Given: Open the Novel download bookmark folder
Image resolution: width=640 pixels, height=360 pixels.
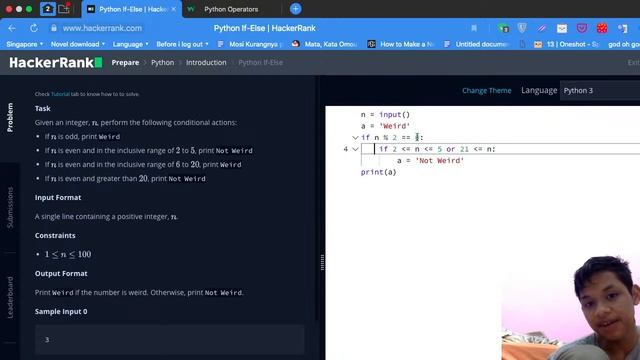Looking at the screenshot, I should pos(78,44).
